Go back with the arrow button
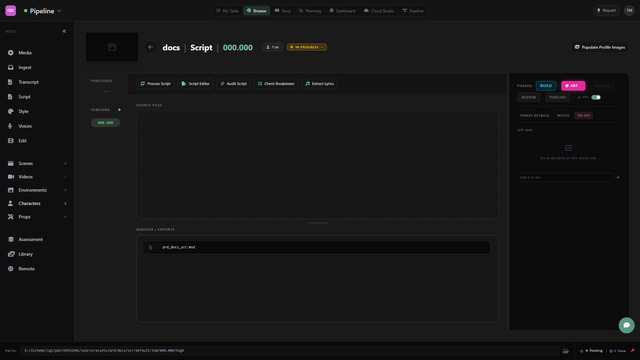This screenshot has width=640, height=360. coord(151,47)
